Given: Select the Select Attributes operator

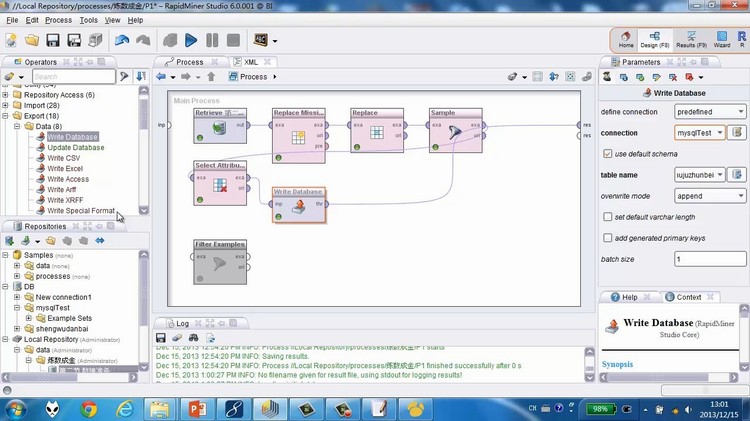Looking at the screenshot, I should pos(220,183).
